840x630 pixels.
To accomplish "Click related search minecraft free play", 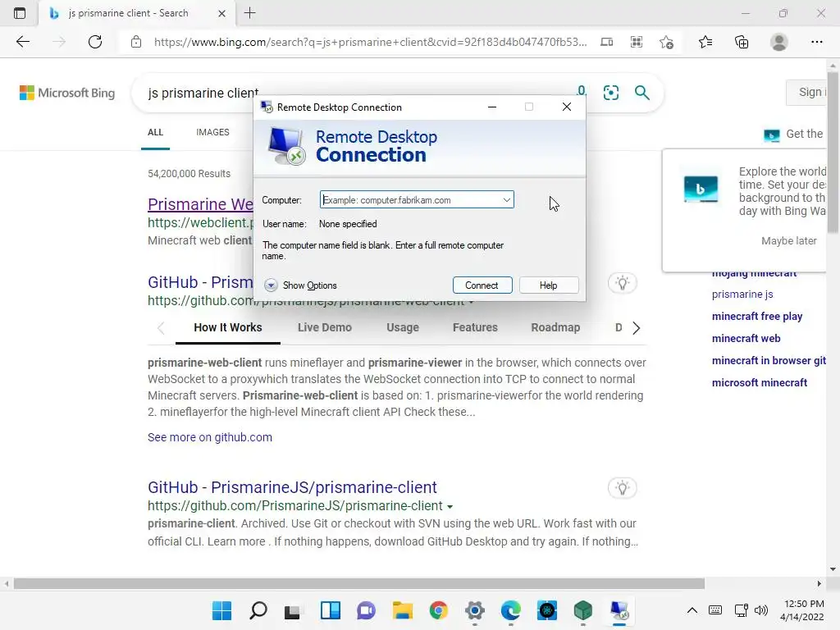I will [x=757, y=316].
